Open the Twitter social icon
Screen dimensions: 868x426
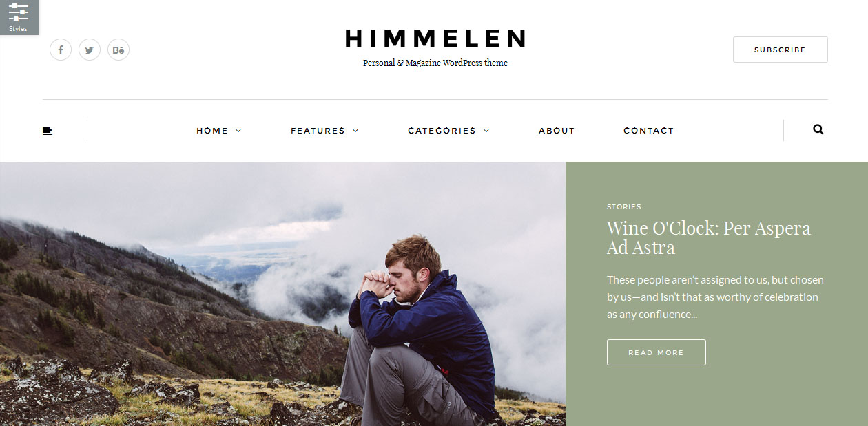pyautogui.click(x=90, y=50)
